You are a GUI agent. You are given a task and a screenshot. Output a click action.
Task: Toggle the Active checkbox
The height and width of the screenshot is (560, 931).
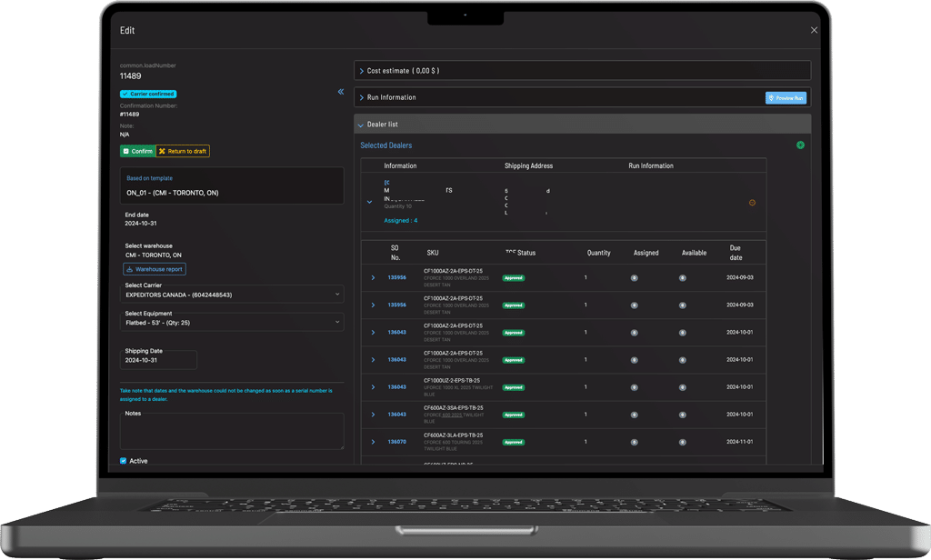[124, 461]
